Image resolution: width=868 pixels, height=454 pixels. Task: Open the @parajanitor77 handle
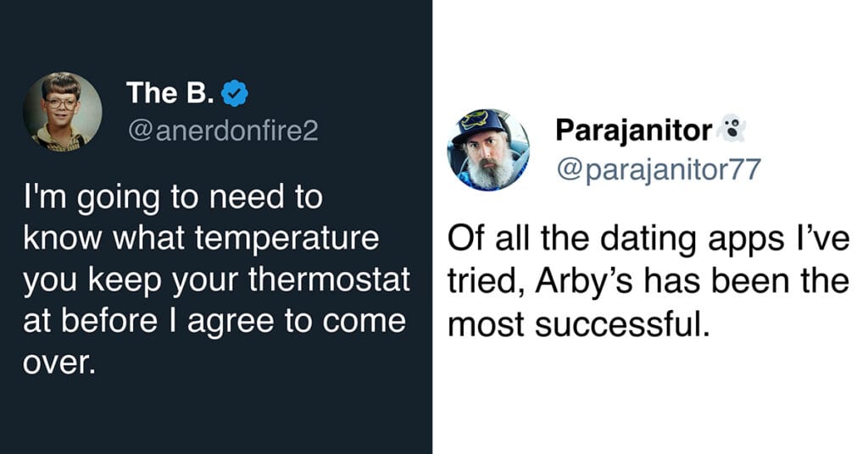(659, 169)
